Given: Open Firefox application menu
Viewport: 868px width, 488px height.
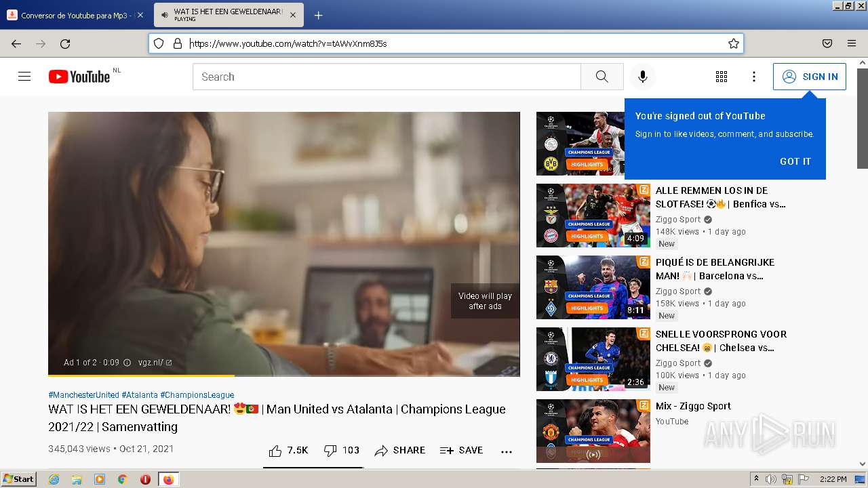Looking at the screenshot, I should (x=852, y=43).
